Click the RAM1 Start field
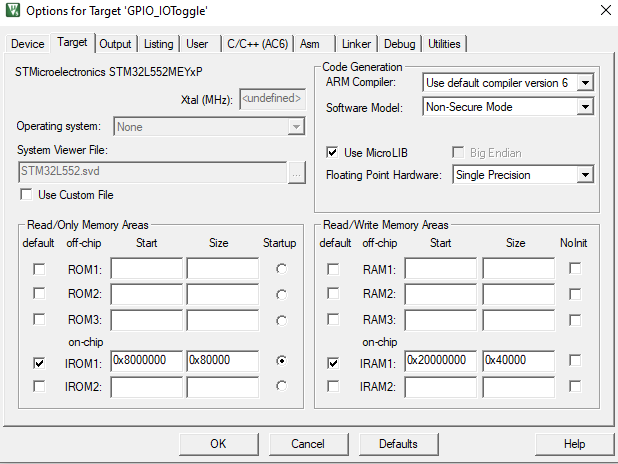Viewport: 618px width, 464px height. [x=441, y=268]
